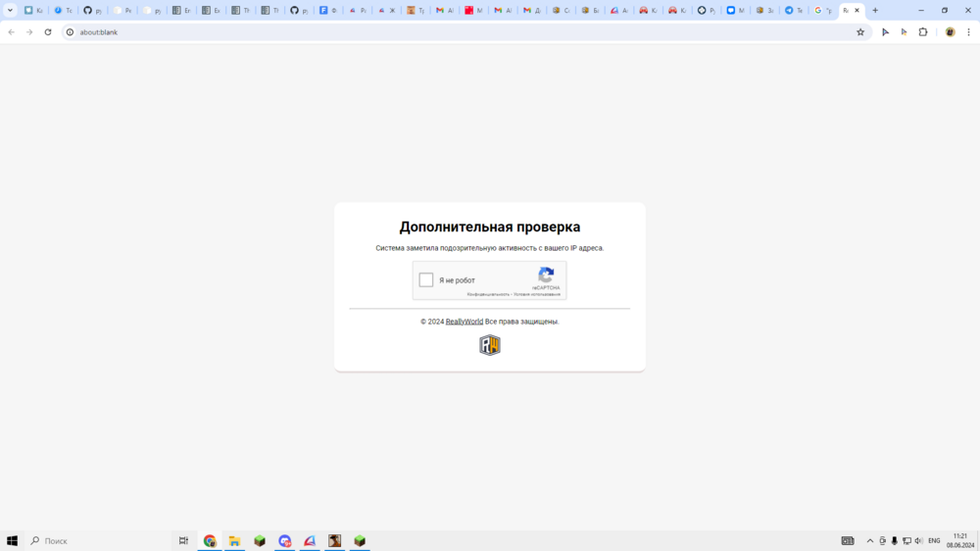
Task: Click the microphone tray icon
Action: tap(895, 540)
